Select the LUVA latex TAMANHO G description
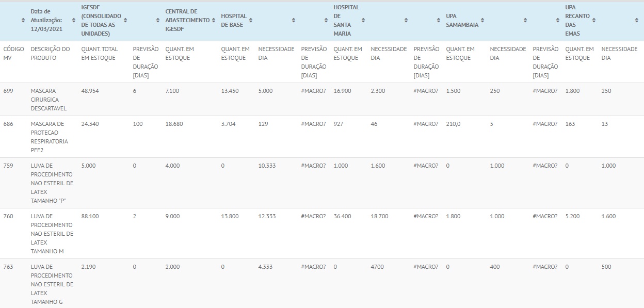The image size is (644, 308). pyautogui.click(x=52, y=284)
